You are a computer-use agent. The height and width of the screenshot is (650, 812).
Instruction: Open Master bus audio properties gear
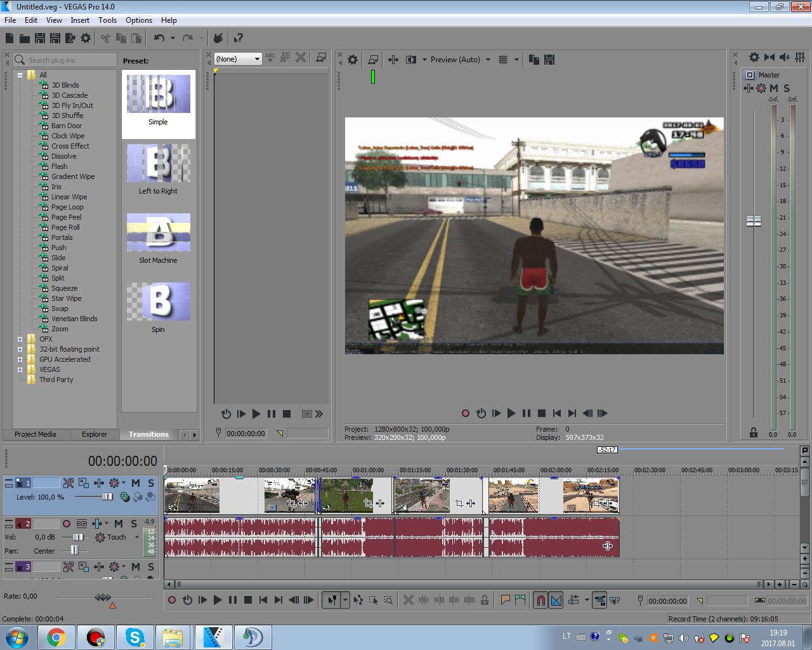point(754,57)
